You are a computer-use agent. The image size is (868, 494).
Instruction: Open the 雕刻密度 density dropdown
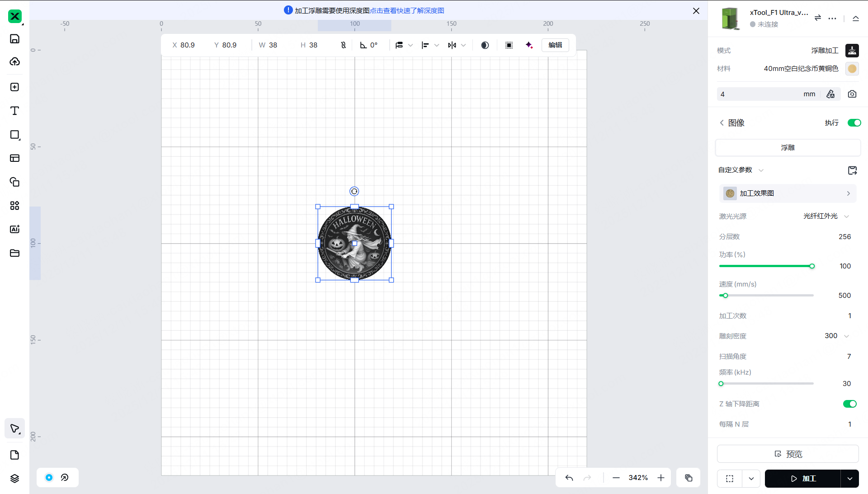coord(846,336)
